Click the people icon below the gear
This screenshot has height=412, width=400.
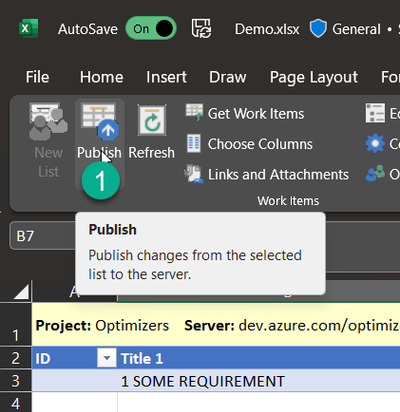pyautogui.click(x=375, y=174)
